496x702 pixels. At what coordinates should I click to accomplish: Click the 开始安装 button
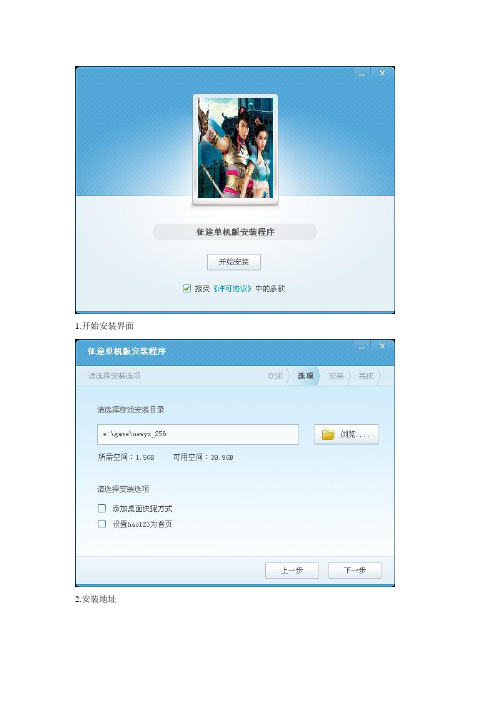pos(234,262)
